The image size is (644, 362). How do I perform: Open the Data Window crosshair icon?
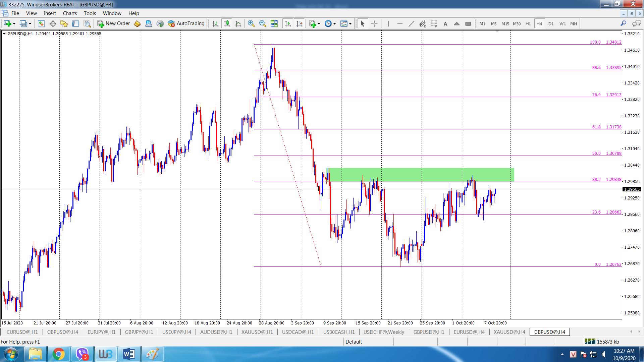[53, 23]
